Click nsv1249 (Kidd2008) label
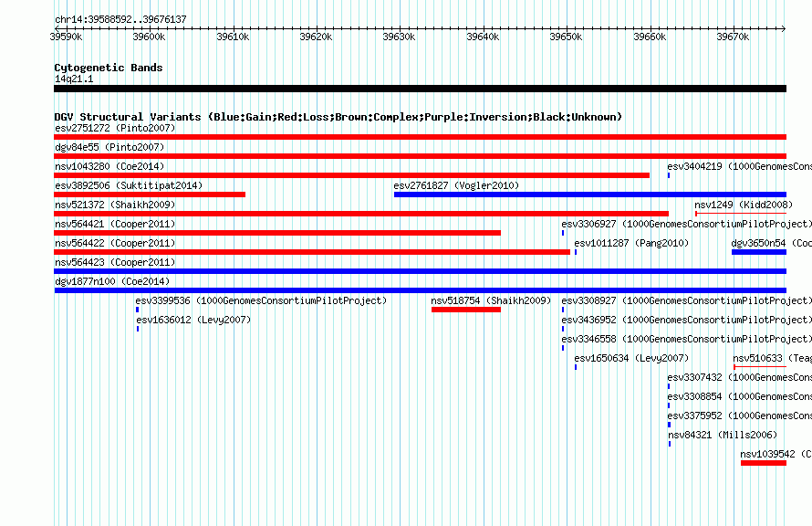The width and height of the screenshot is (812, 526). click(x=744, y=205)
